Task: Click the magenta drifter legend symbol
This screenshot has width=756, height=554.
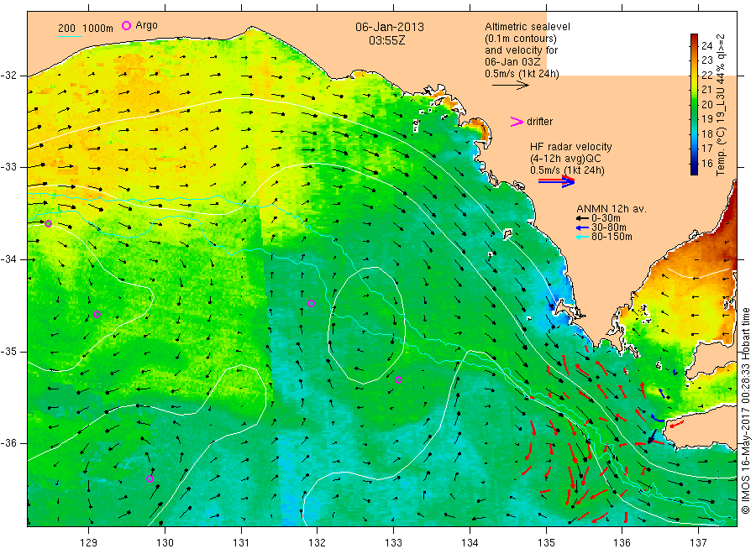Action: click(517, 122)
